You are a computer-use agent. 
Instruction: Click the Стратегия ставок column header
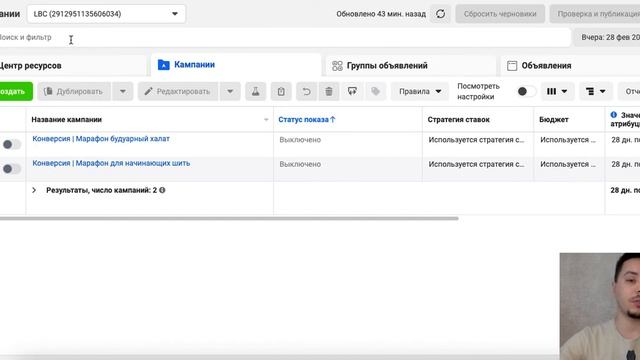point(458,120)
